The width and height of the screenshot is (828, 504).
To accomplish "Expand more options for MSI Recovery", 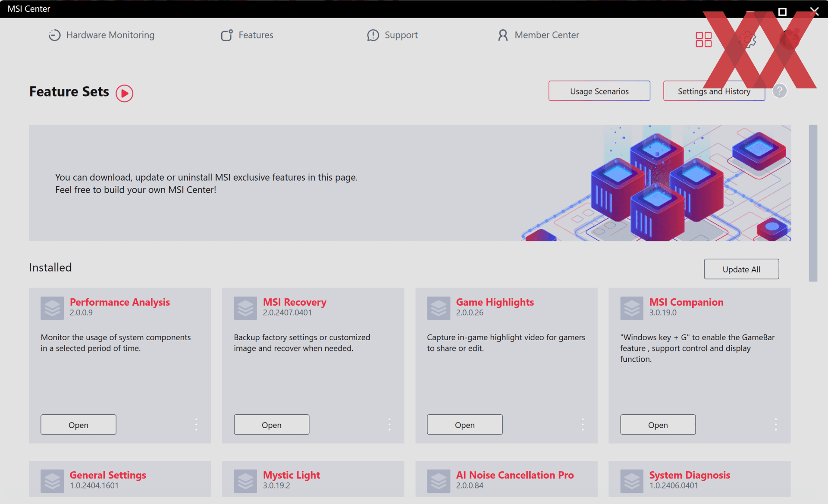I will pos(389,424).
